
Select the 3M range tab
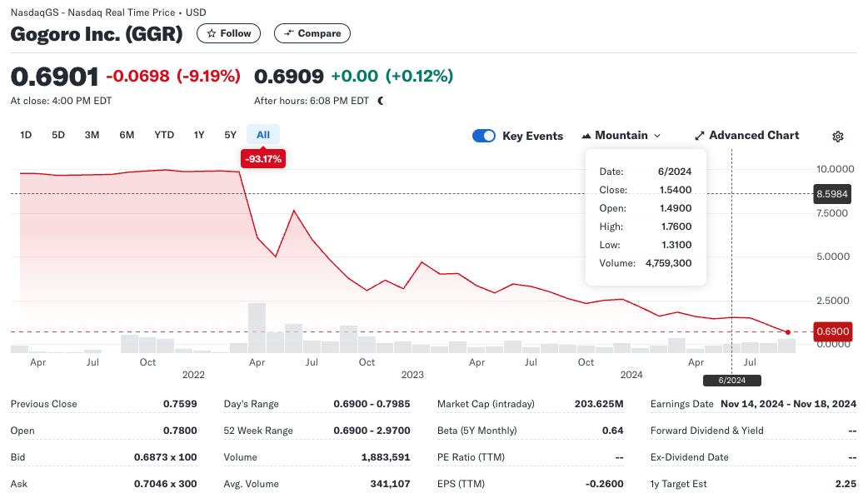92,134
